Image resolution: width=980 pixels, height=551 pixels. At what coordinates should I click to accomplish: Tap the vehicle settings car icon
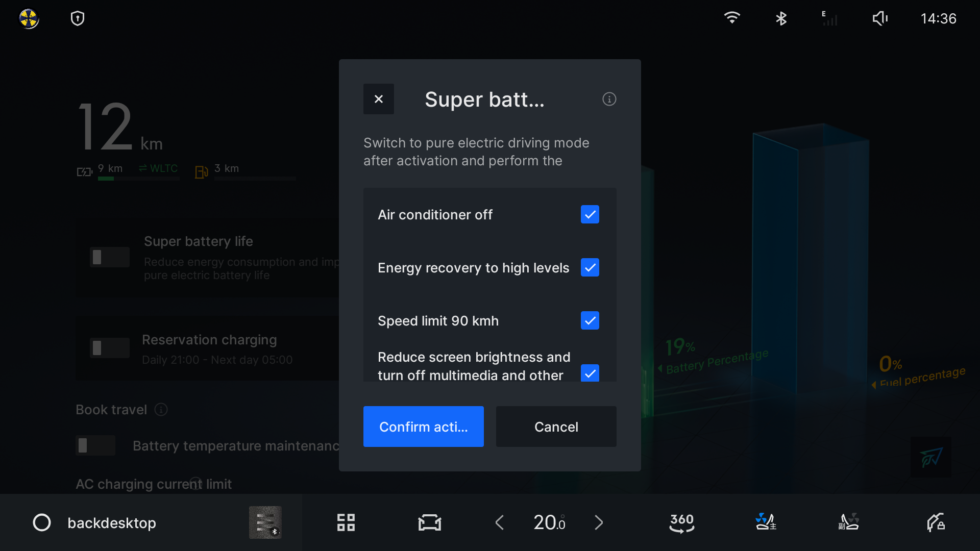pos(429,522)
